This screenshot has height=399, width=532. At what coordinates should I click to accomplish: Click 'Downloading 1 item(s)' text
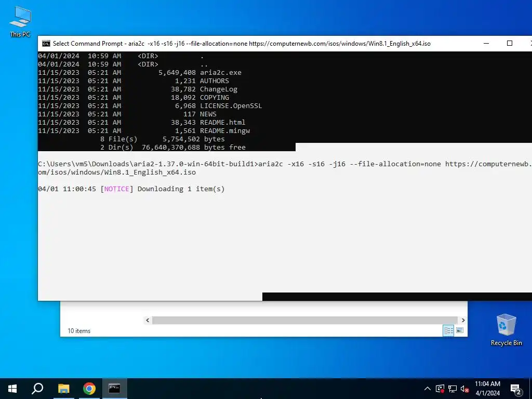coord(181,189)
